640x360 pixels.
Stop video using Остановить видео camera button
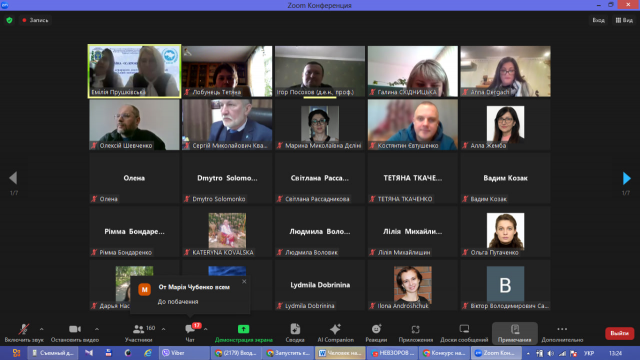tap(75, 333)
